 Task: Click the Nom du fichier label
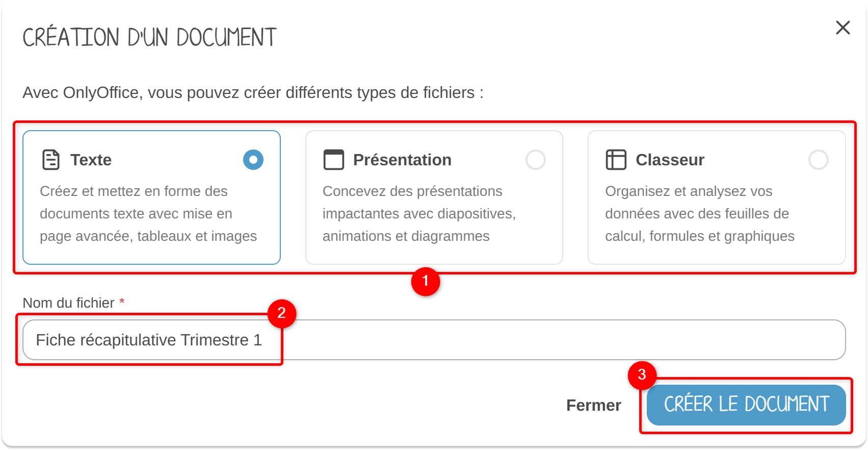[x=68, y=303]
